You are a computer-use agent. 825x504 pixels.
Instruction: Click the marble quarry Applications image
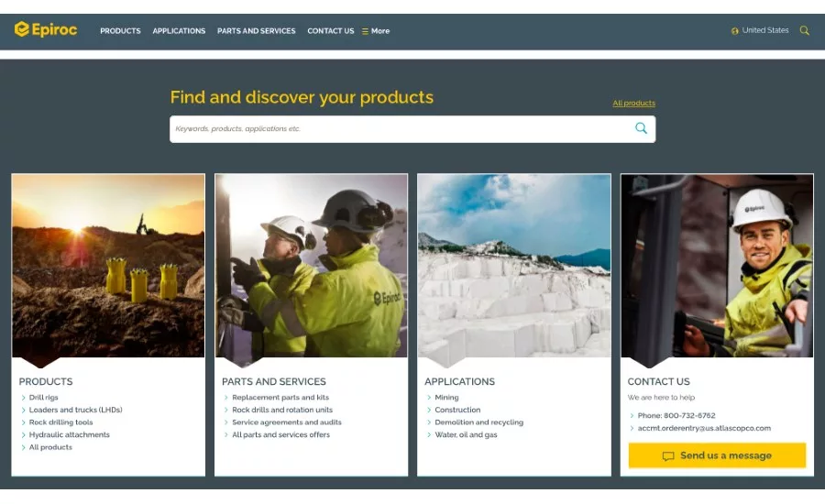pos(513,266)
